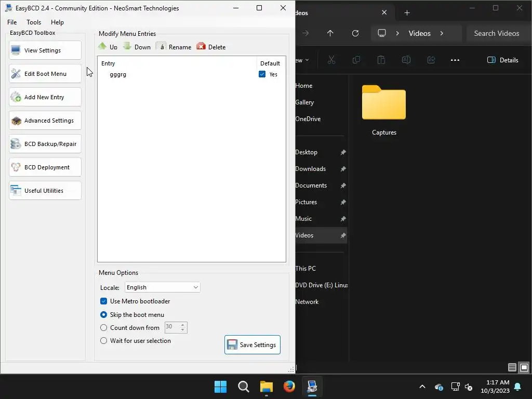Screen dimensions: 532x399
Task: Open the notification bell in taskbar
Action: [518, 387]
